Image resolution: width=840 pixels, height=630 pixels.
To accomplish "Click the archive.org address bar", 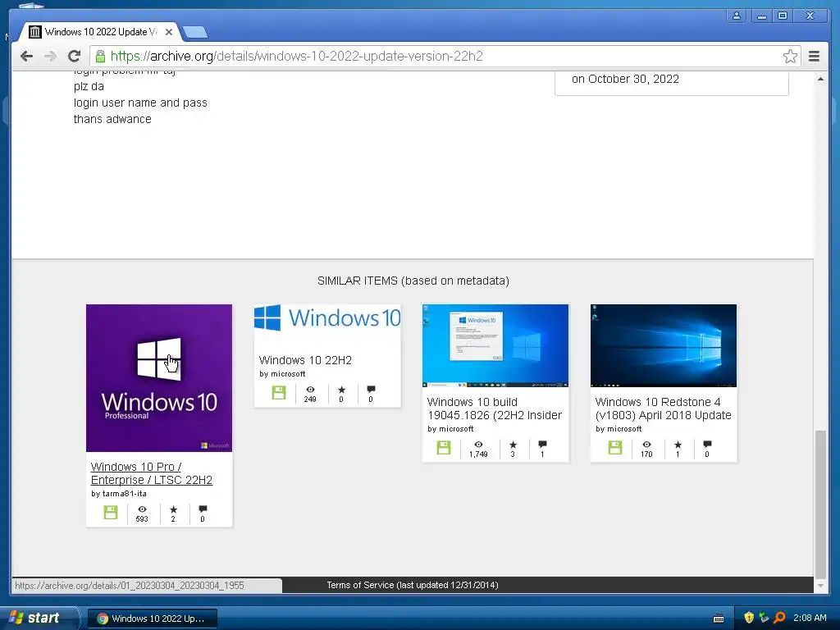I will point(445,57).
